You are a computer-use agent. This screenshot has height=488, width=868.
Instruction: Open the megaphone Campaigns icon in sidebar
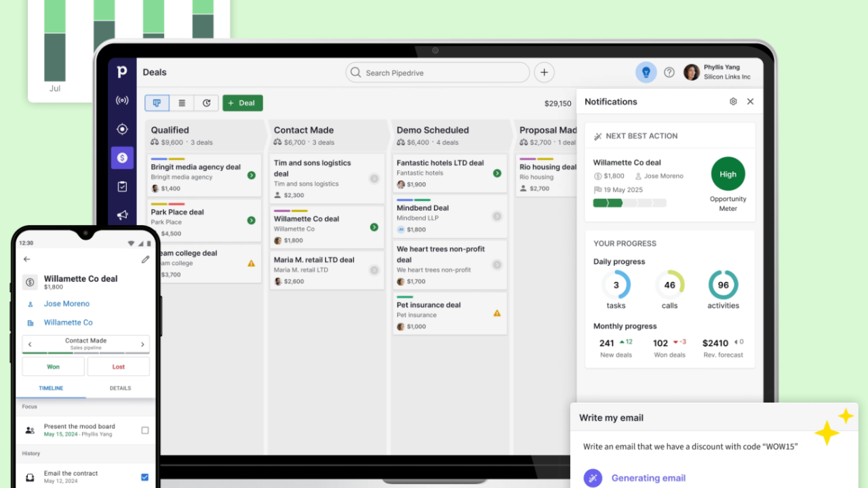pos(122,215)
